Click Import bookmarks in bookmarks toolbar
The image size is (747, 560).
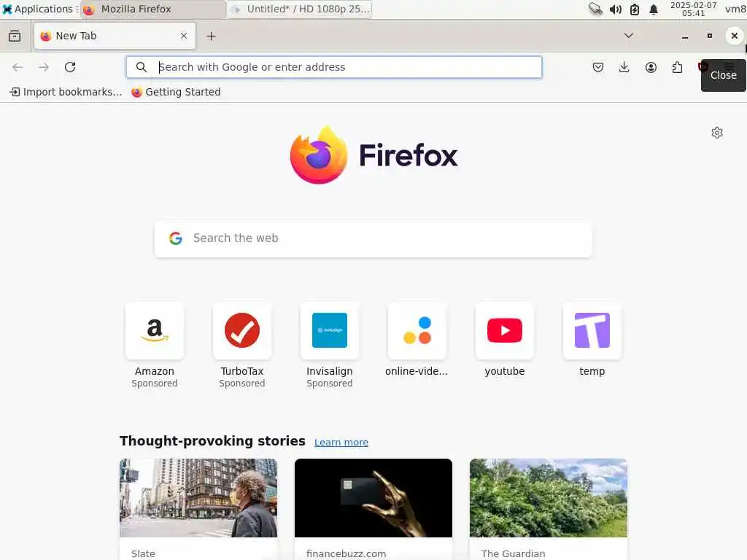(x=66, y=92)
